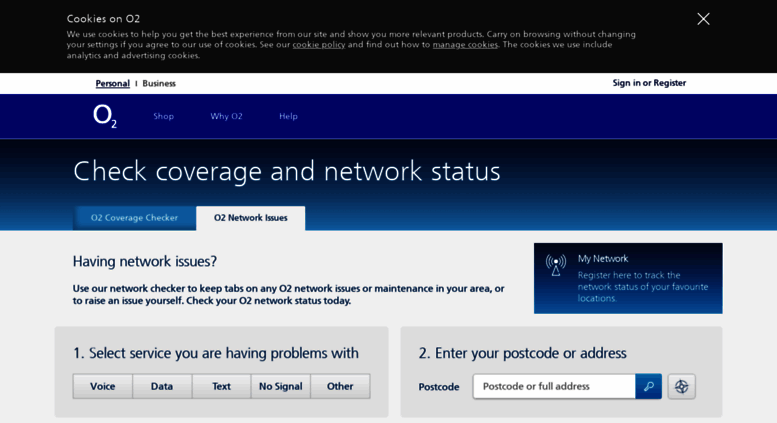Click '2. Enter your postcode or address' heading

click(522, 353)
